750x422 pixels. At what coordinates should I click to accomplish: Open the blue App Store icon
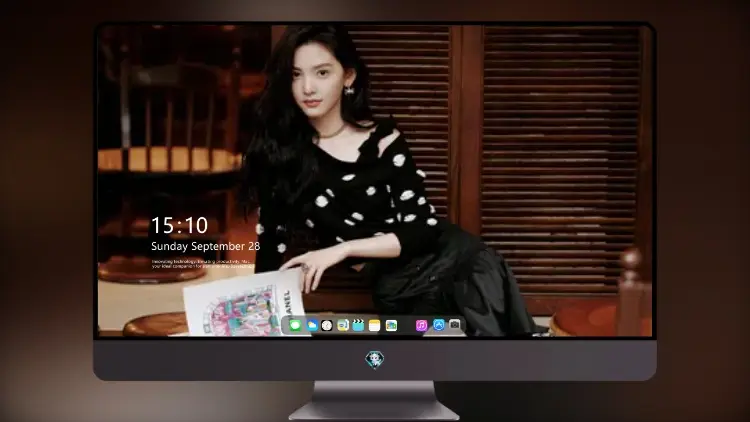click(439, 325)
